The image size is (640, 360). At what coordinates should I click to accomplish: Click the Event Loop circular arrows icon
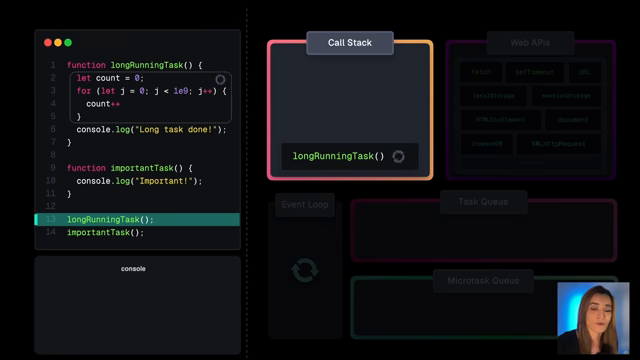click(304, 270)
